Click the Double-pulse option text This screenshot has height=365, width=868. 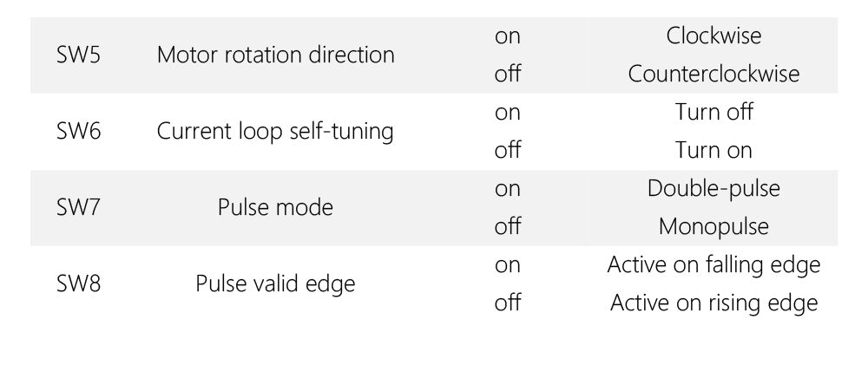713,189
